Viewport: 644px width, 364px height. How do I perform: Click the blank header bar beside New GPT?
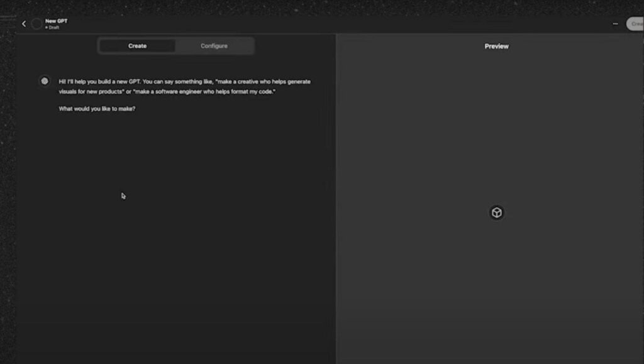point(314,24)
